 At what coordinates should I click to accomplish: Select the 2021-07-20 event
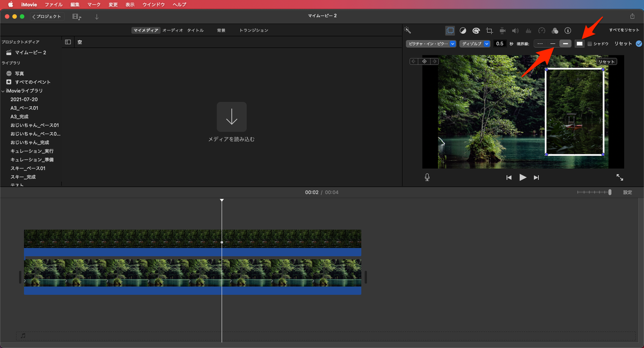[24, 99]
